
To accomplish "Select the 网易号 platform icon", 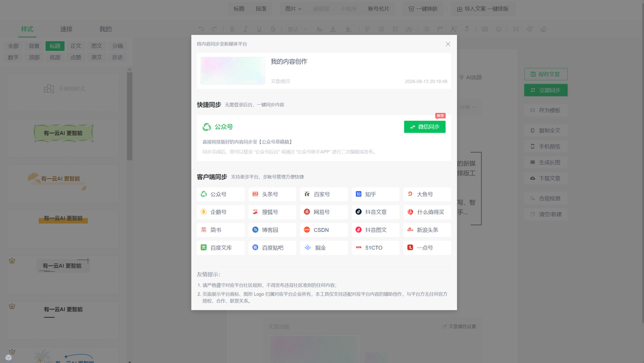I will pos(307,212).
